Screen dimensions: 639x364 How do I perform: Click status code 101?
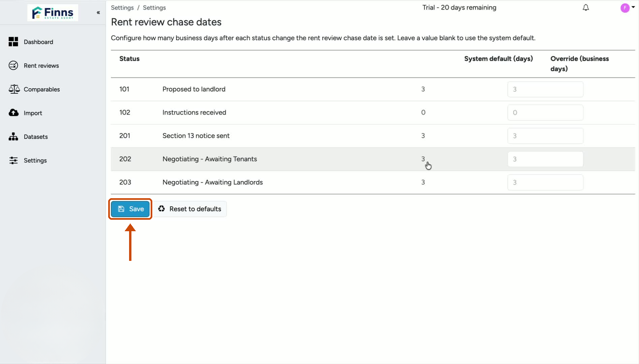coord(124,89)
